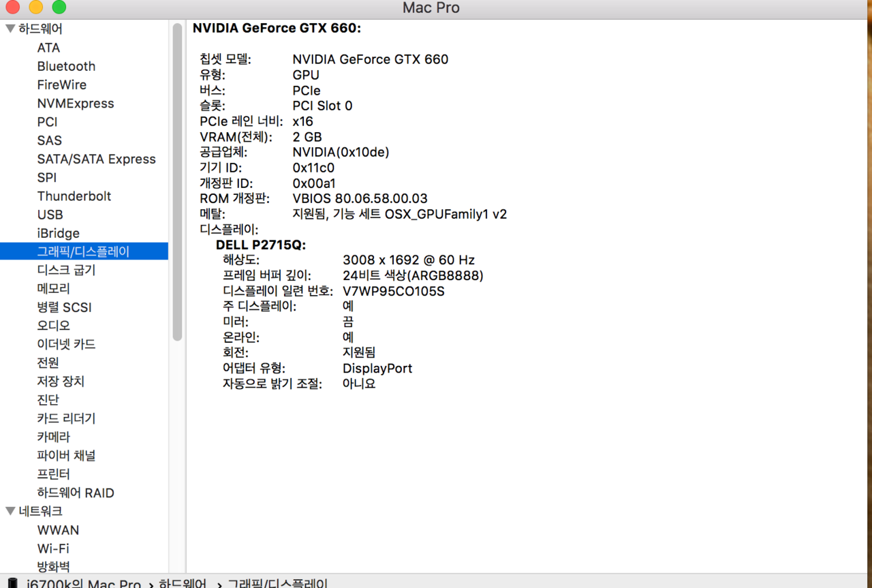The height and width of the screenshot is (588, 872).
Task: Click the 칩셋 모델 label
Action: click(x=225, y=59)
